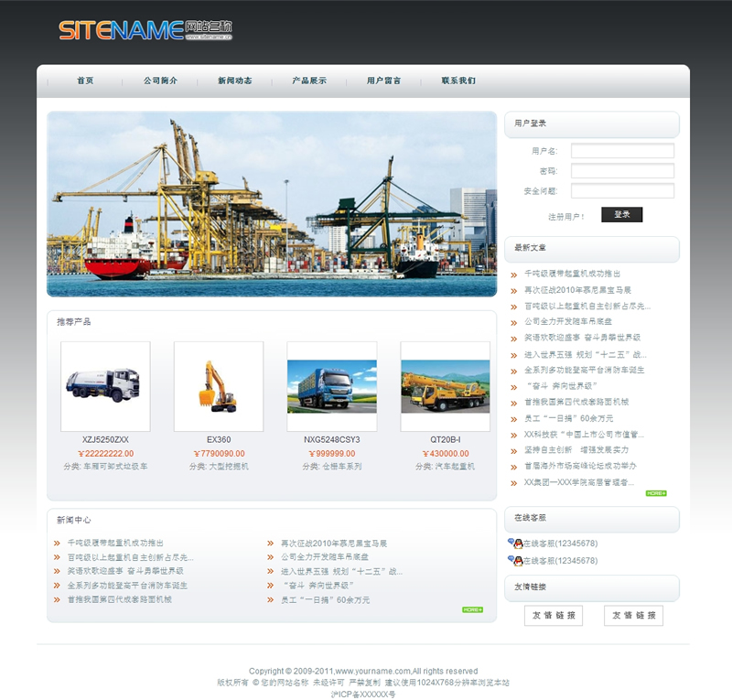732x700 pixels.
Task: Go to the 首页 navigation item
Action: (85, 81)
